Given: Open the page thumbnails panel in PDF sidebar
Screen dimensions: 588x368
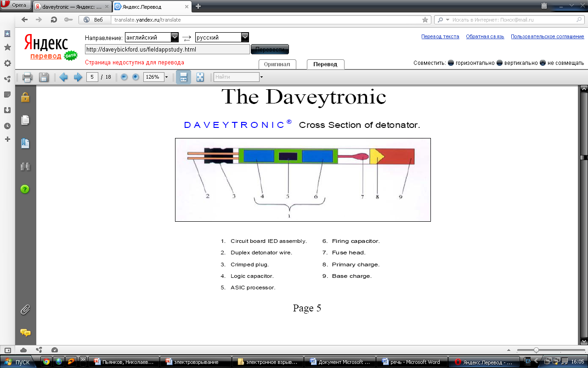Looking at the screenshot, I should tap(25, 120).
